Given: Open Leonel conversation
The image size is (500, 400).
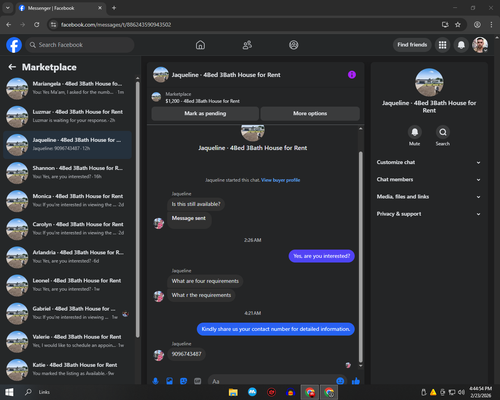Looking at the screenshot, I should 67,285.
